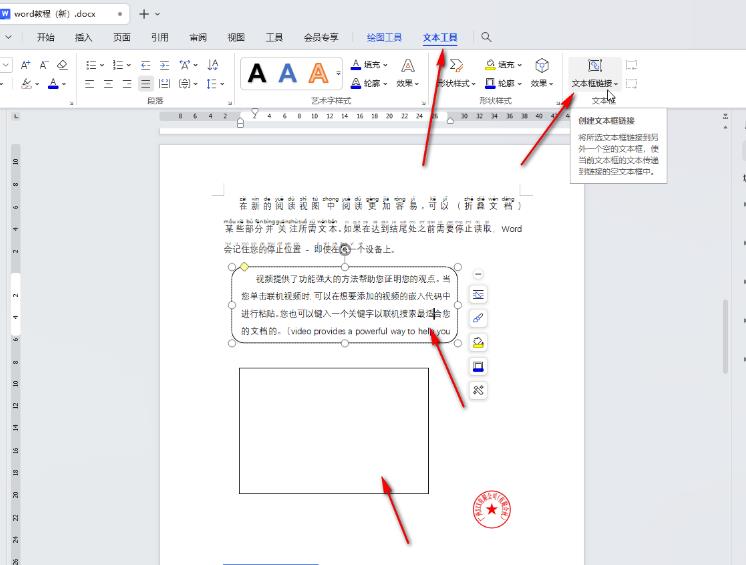The height and width of the screenshot is (565, 746).
Task: Increase paragraph indent
Action: pos(165,65)
